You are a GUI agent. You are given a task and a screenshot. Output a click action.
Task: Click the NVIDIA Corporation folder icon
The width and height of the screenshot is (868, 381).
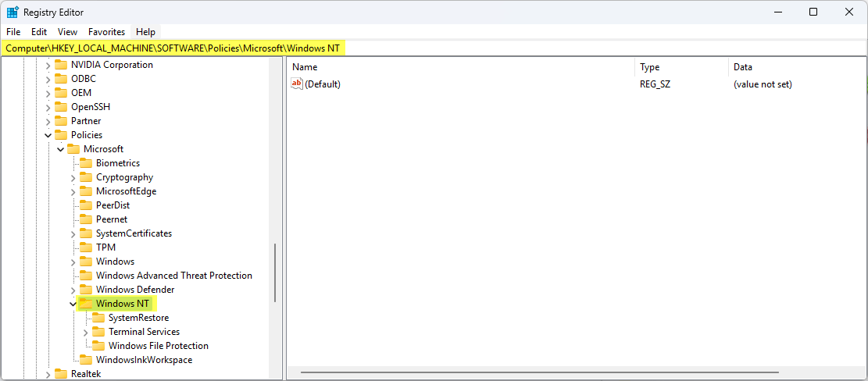[60, 65]
